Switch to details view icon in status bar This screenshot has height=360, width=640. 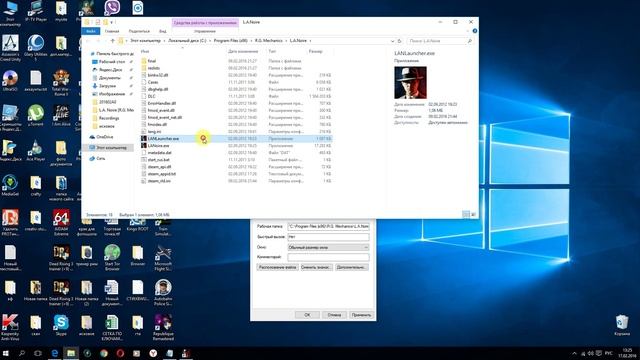click(466, 214)
